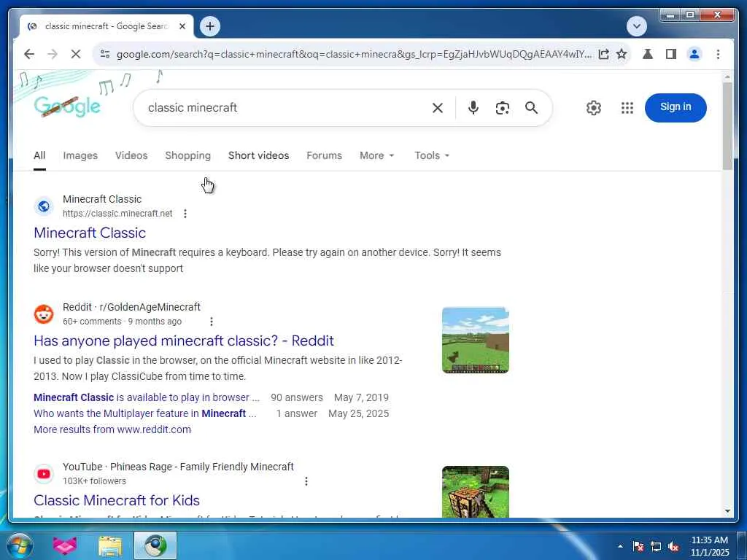
Task: Bookmark this page with the star
Action: (622, 54)
